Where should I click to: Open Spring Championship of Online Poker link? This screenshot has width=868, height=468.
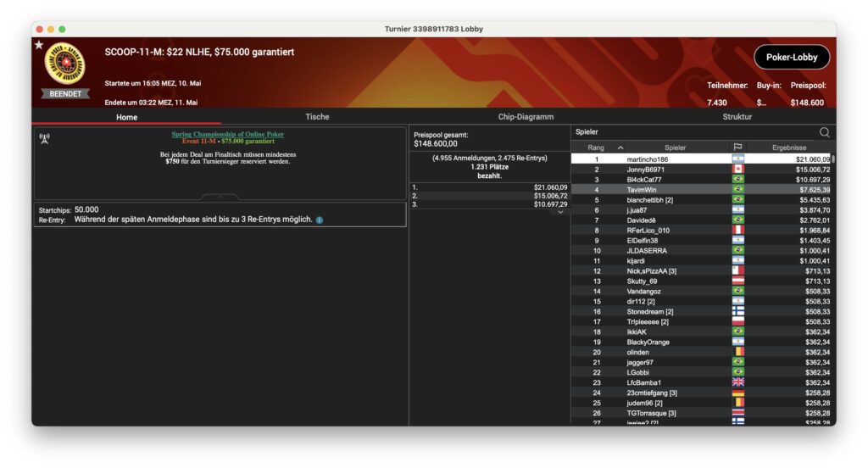[227, 134]
